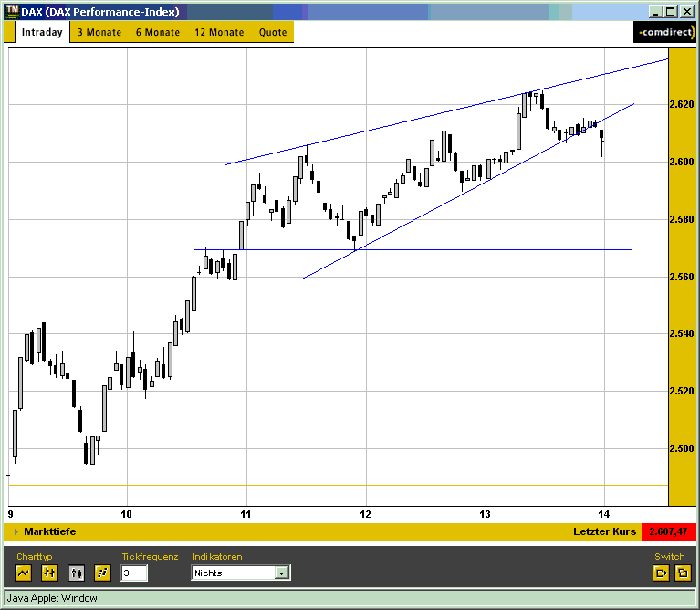Click the date label 10 on time axis

126,514
